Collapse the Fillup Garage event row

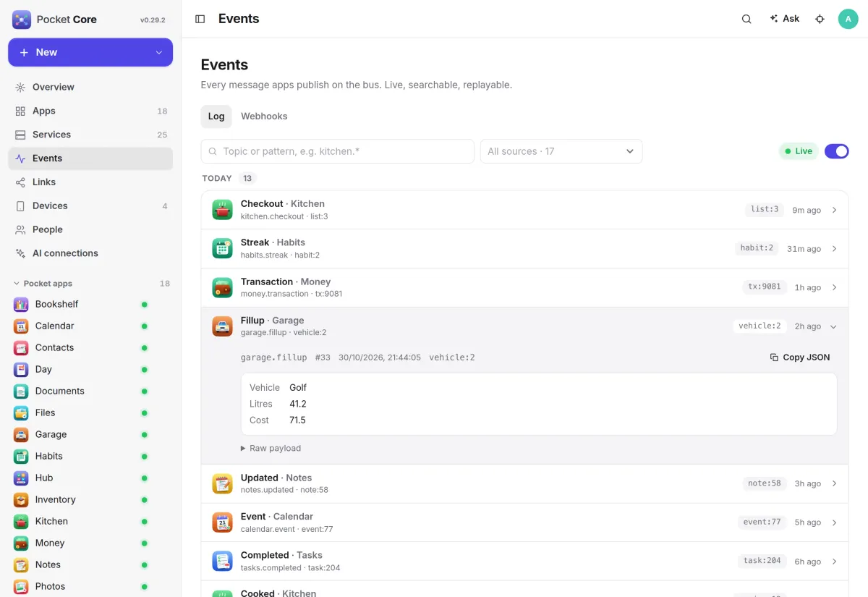coord(524,326)
